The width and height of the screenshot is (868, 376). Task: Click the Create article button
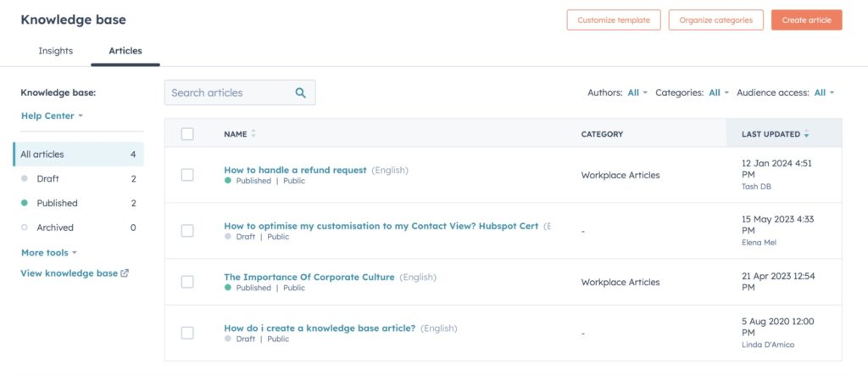[806, 20]
